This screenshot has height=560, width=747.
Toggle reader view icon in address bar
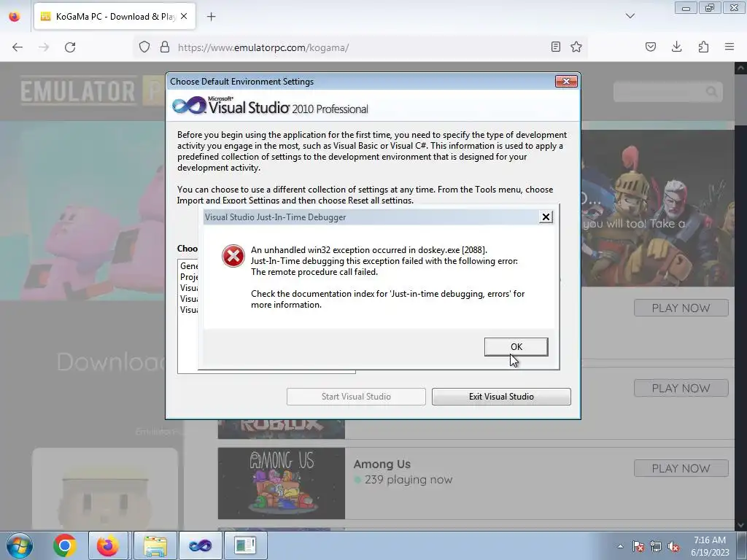(555, 47)
